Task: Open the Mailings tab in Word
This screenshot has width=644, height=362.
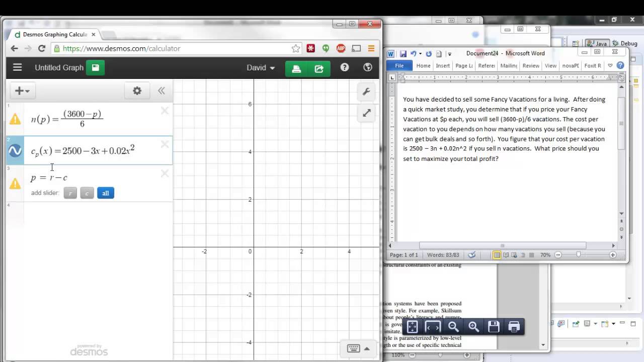Action: pyautogui.click(x=509, y=65)
